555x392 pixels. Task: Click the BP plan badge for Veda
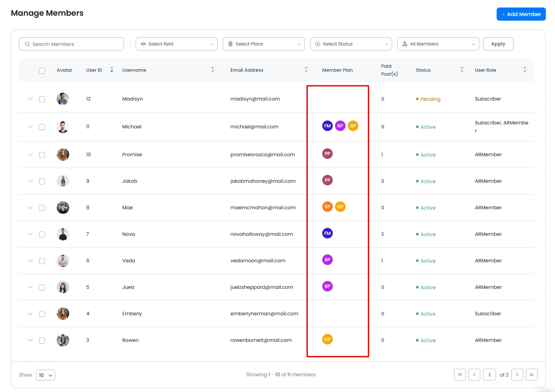(x=327, y=260)
